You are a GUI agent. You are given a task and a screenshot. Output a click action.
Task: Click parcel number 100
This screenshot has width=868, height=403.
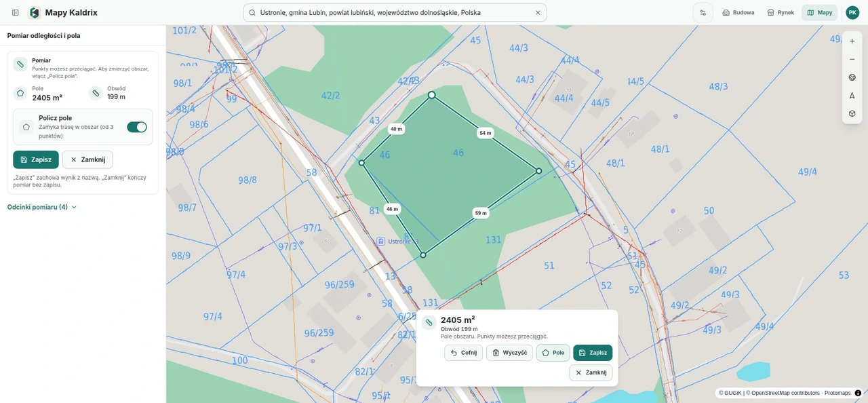click(x=239, y=360)
